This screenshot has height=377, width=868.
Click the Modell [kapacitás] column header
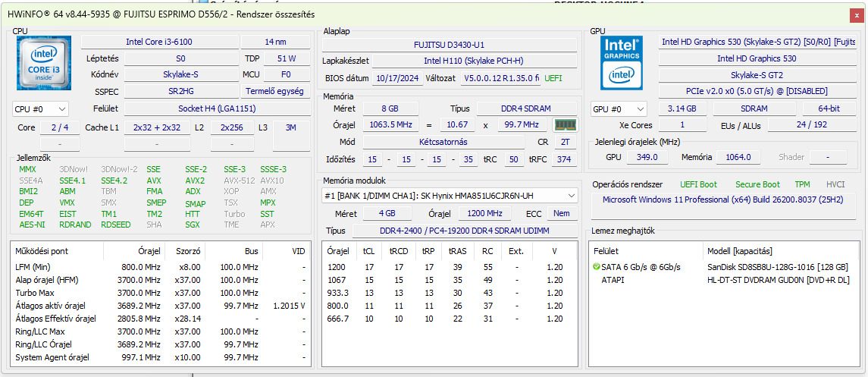click(781, 251)
